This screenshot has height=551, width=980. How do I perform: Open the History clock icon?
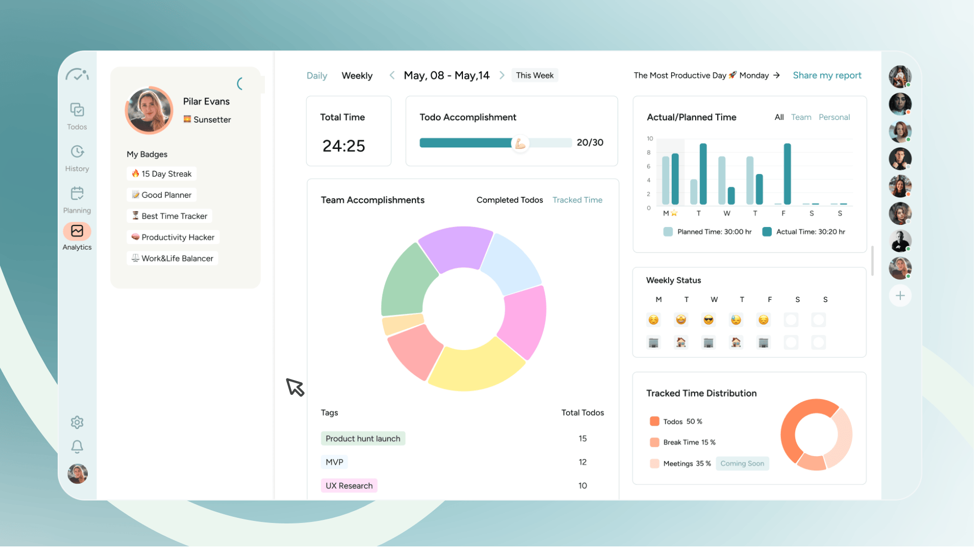77,152
